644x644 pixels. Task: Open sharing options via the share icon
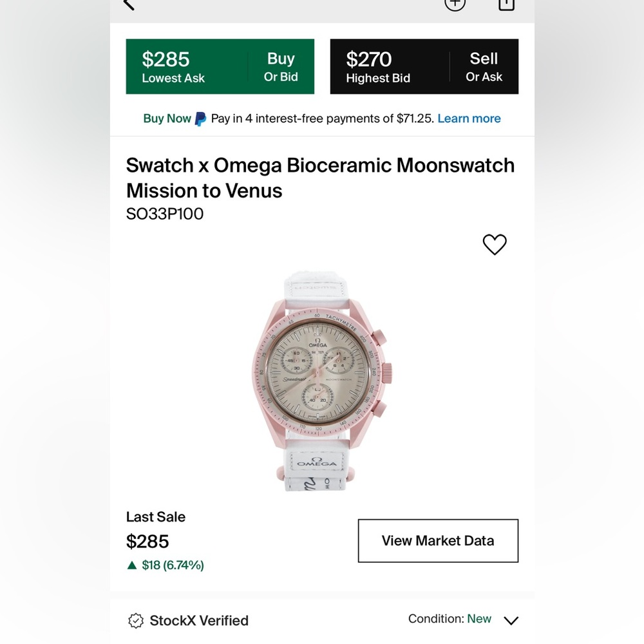pos(506,5)
